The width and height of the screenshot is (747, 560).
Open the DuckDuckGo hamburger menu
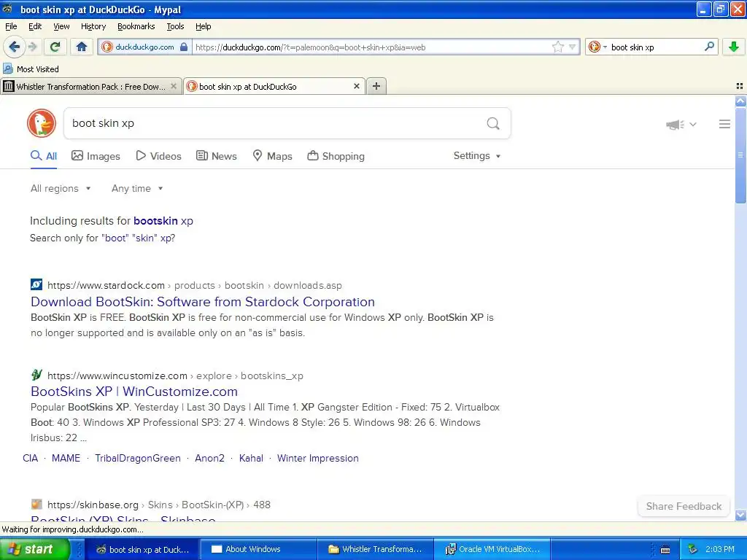tap(724, 124)
